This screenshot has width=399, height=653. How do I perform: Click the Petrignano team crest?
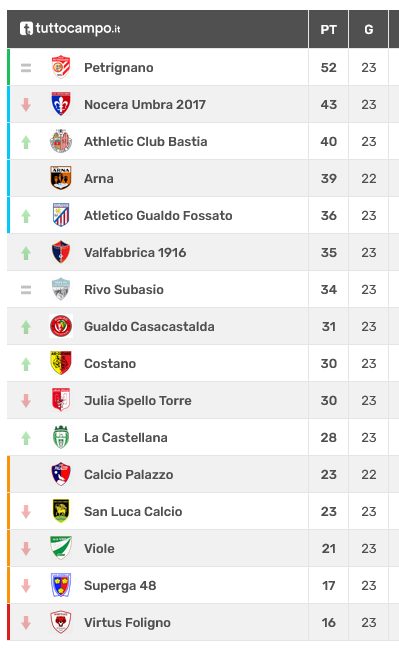pyautogui.click(x=61, y=67)
